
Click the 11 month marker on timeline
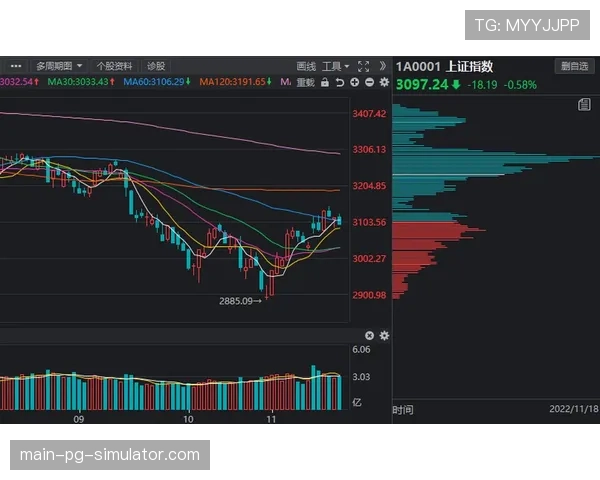271,419
